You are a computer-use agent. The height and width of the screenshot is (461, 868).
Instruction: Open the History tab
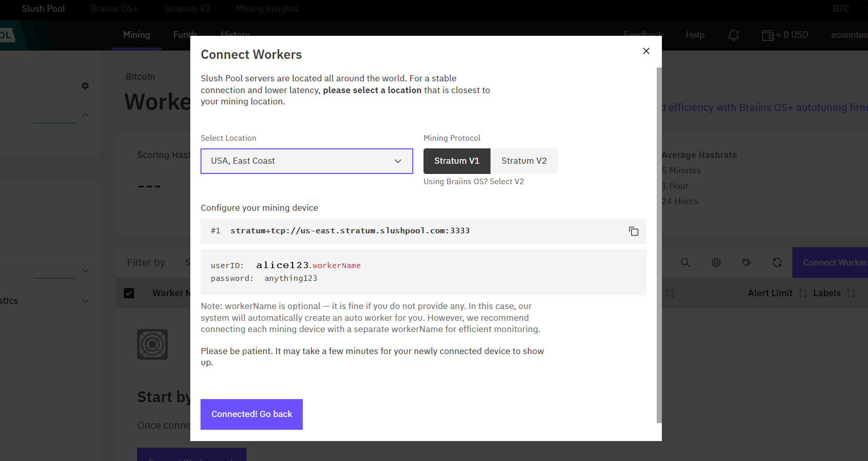pyautogui.click(x=235, y=35)
